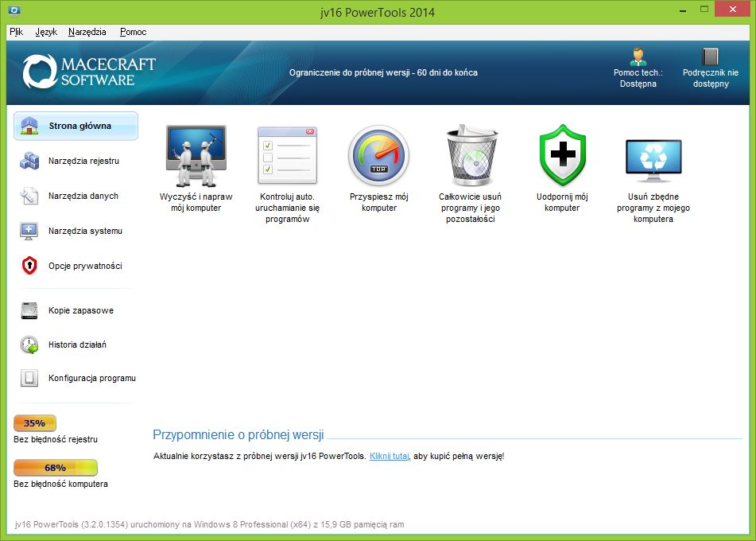Click the recycle monitor decrap icon
The width and height of the screenshot is (756, 541).
[653, 160]
